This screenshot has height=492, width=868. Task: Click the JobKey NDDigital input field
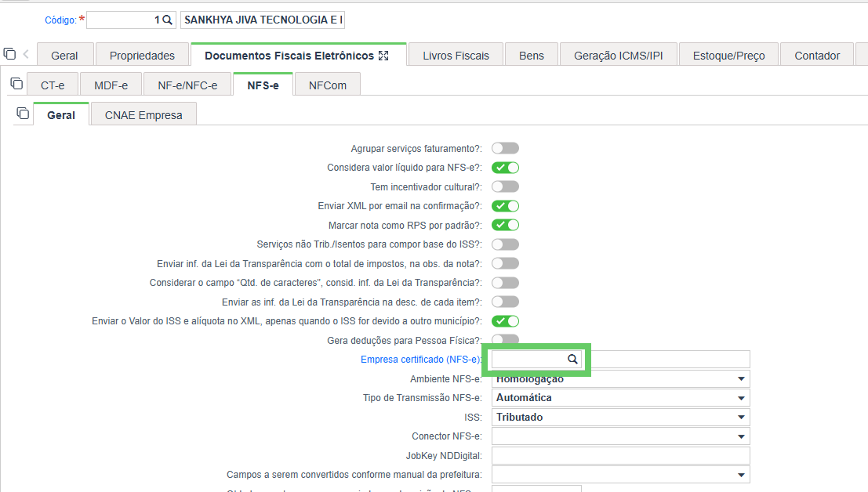click(x=620, y=455)
